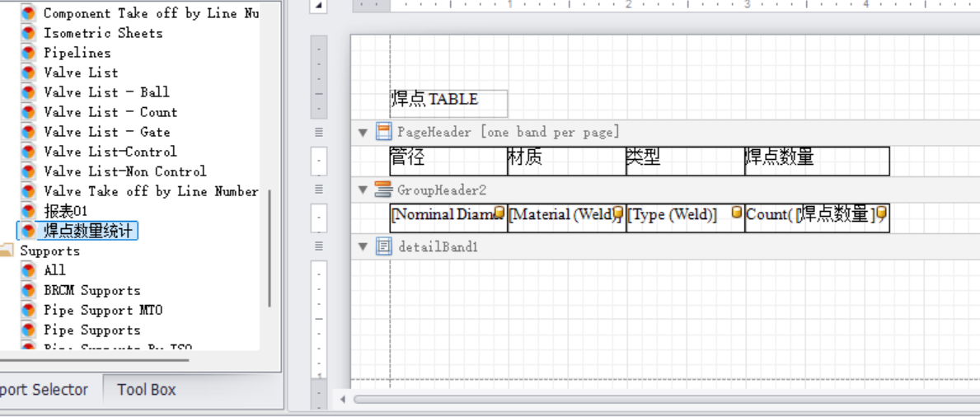This screenshot has width=980, height=417.
Task: Click data binding icon on Type (Weld) cell
Action: [x=737, y=213]
